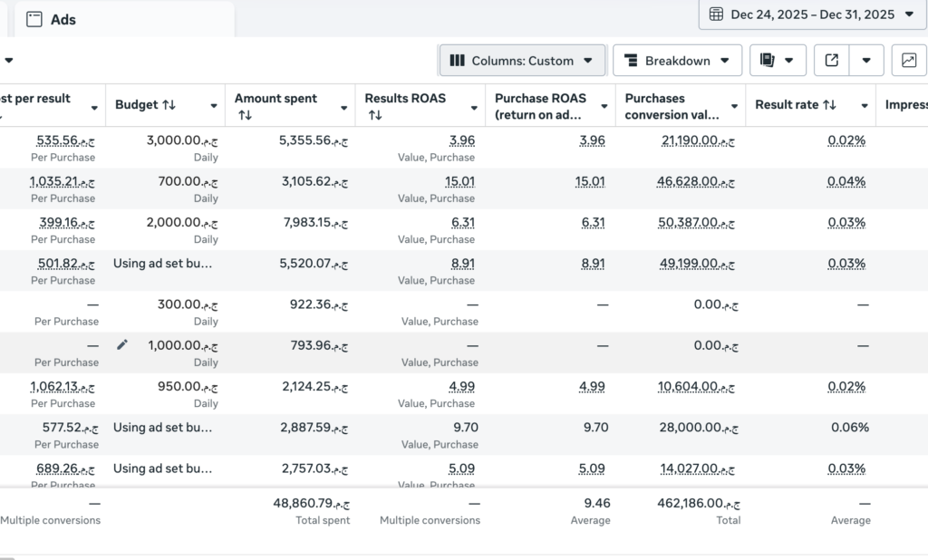928x560 pixels.
Task: Open the reports icon dropdown
Action: (778, 61)
